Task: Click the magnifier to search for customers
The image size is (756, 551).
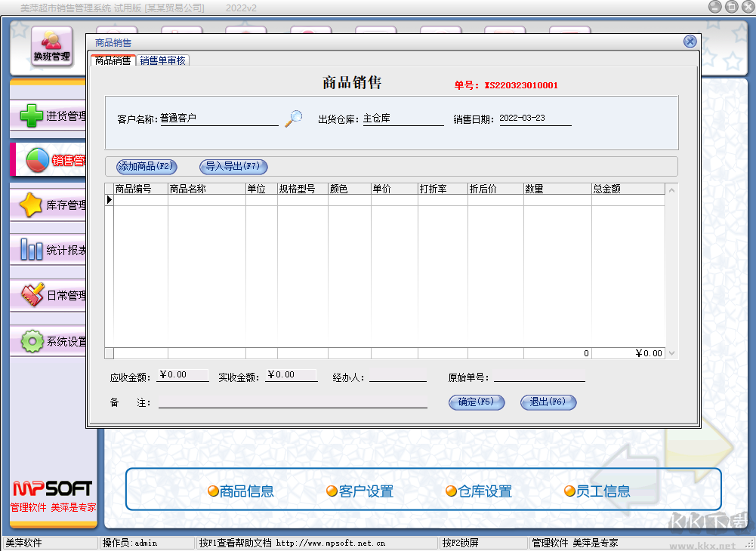Action: (292, 118)
